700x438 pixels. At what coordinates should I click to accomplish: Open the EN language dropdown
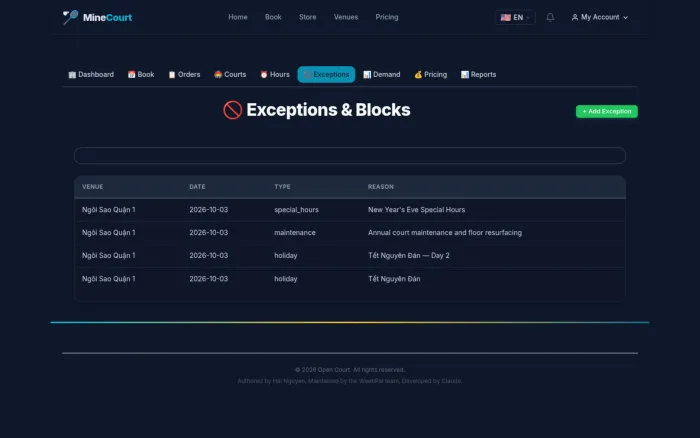[x=515, y=17]
